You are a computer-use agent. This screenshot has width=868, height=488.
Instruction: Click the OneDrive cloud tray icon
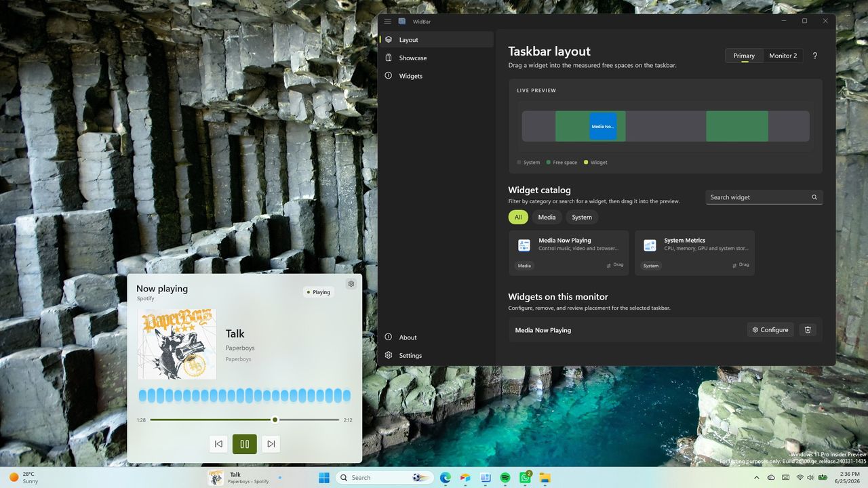tap(772, 478)
